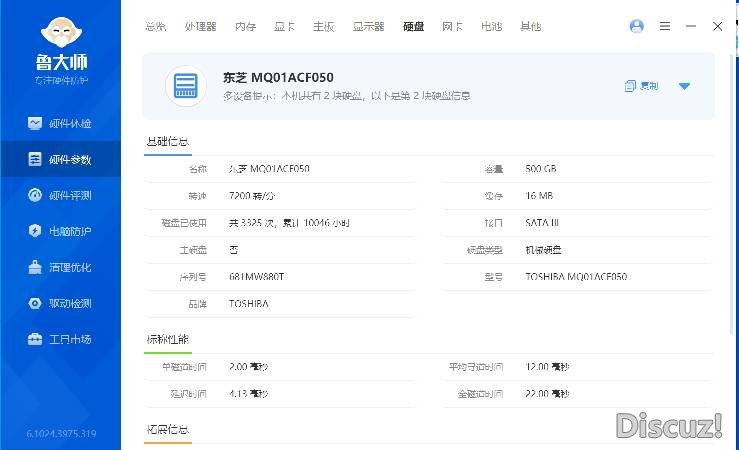Open 硬件体检 in the sidebar
The height and width of the screenshot is (450, 739).
pos(60,123)
